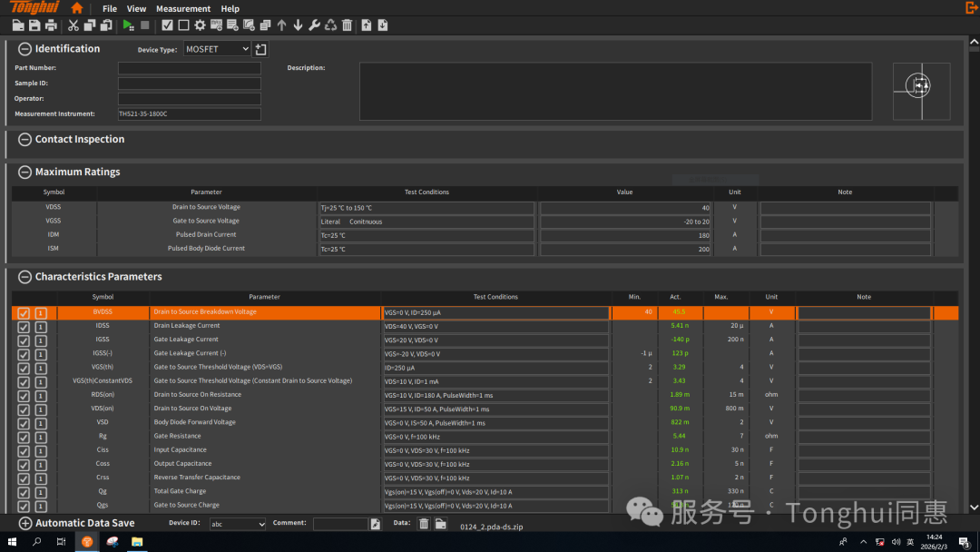Click the comment edit button

click(x=376, y=524)
